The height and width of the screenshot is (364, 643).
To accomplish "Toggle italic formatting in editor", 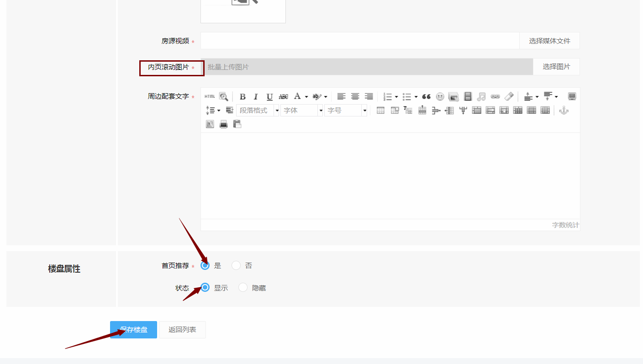I will coord(256,96).
